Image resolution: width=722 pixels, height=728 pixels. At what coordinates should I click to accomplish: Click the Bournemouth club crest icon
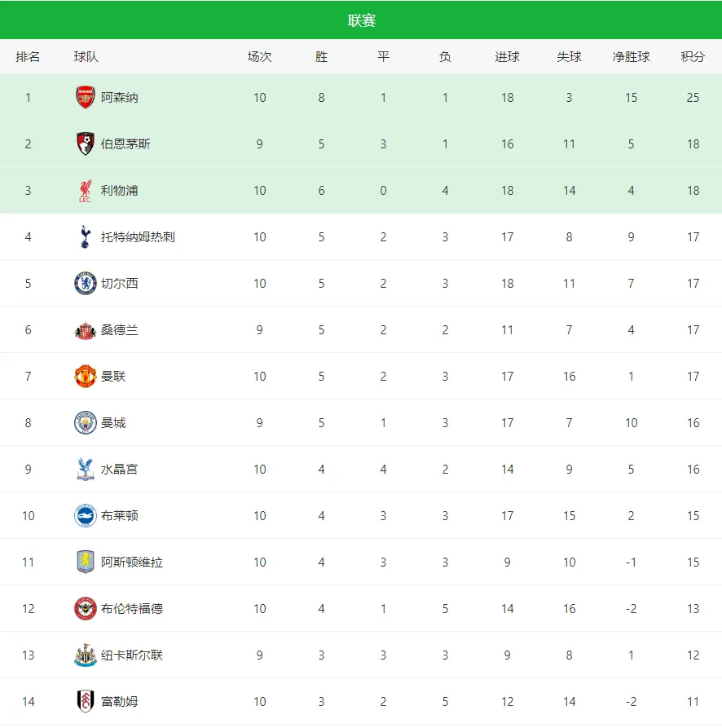click(85, 144)
